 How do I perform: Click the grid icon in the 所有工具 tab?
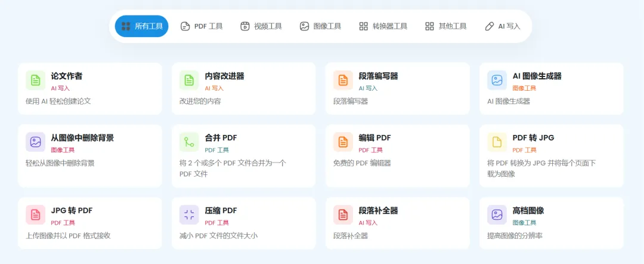click(x=126, y=26)
